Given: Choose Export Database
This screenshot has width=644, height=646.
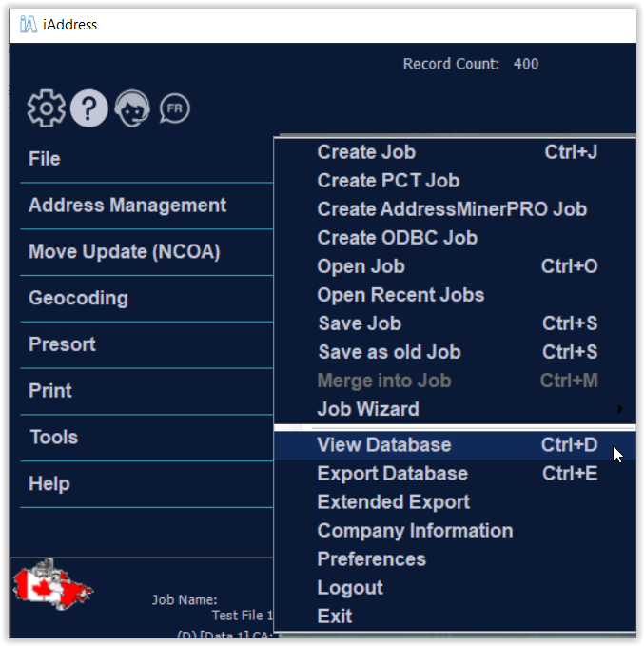Looking at the screenshot, I should click(456, 474).
